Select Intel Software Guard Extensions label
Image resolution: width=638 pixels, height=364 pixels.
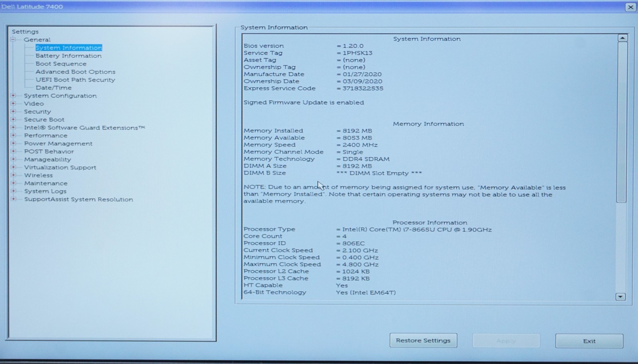85,127
